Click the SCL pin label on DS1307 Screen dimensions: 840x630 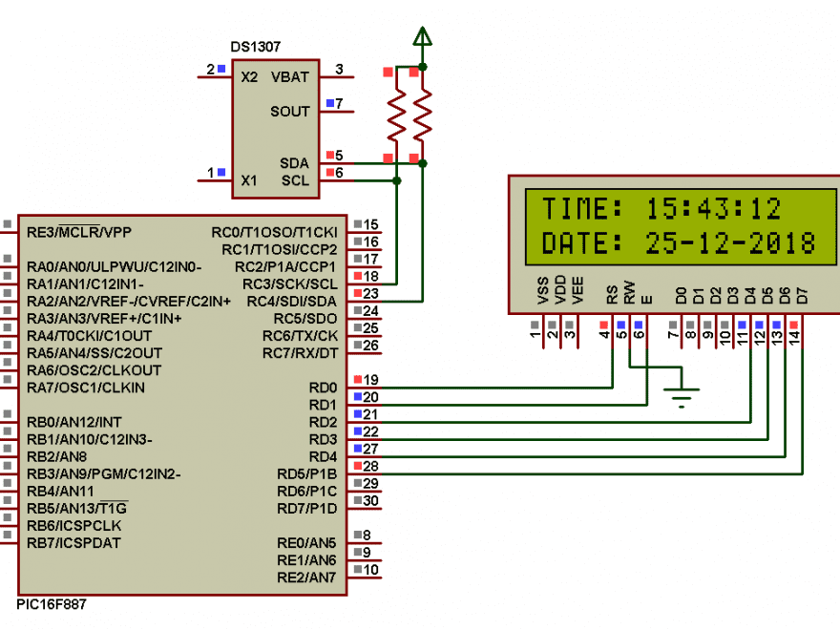295,180
